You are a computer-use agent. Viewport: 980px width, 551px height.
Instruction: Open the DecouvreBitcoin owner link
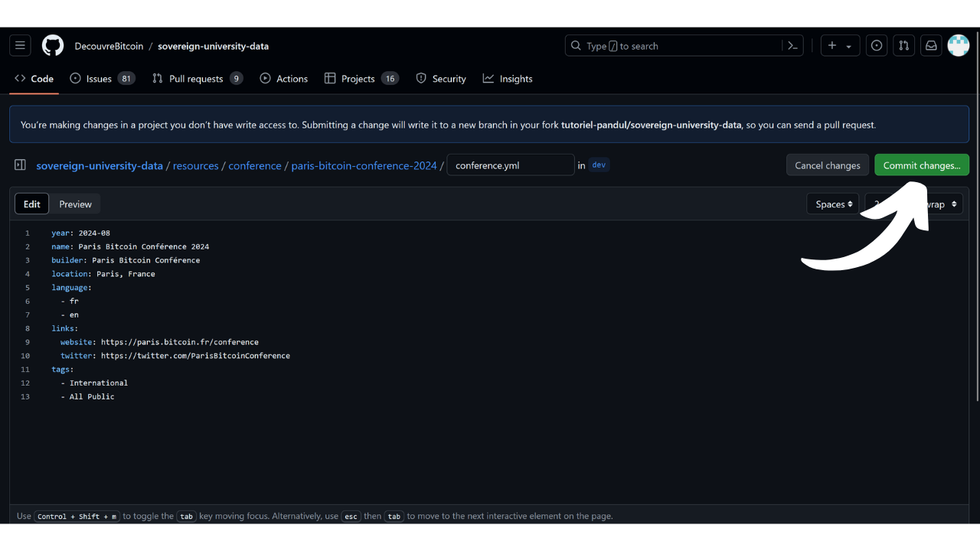[109, 46]
